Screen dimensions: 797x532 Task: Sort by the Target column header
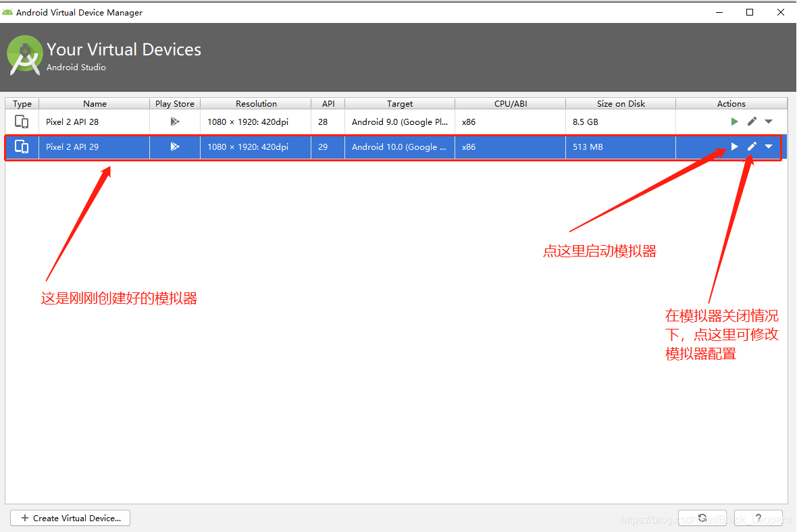click(x=400, y=104)
